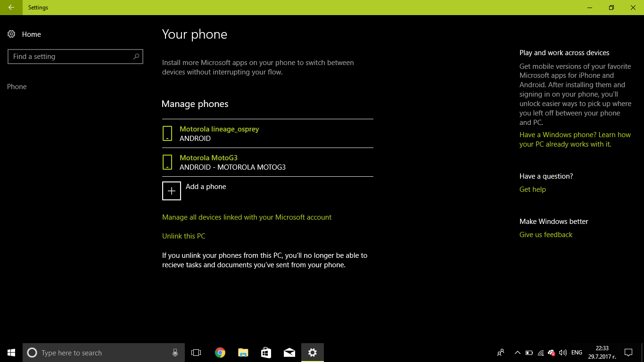Close the Settings window
644x362 pixels.
(x=633, y=8)
